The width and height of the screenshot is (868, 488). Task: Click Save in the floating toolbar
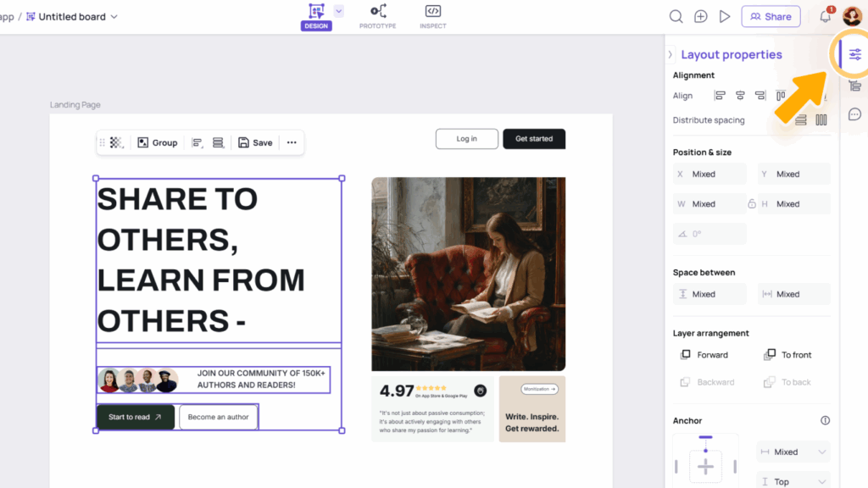[x=255, y=142]
